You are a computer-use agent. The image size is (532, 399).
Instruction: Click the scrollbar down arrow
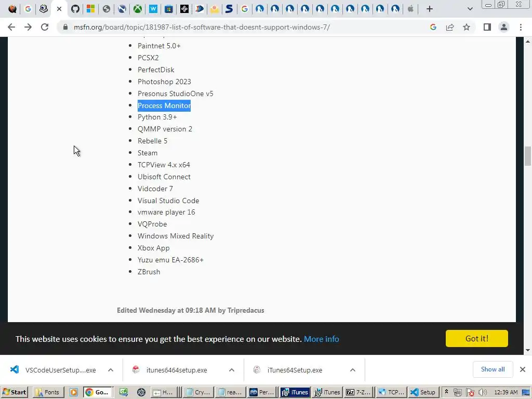pos(528,350)
